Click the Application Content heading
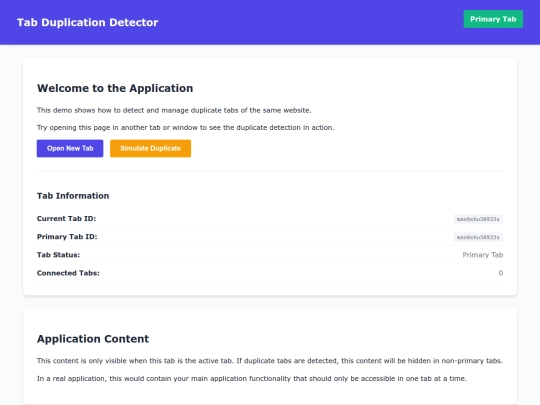The image size is (540, 405). [x=93, y=339]
